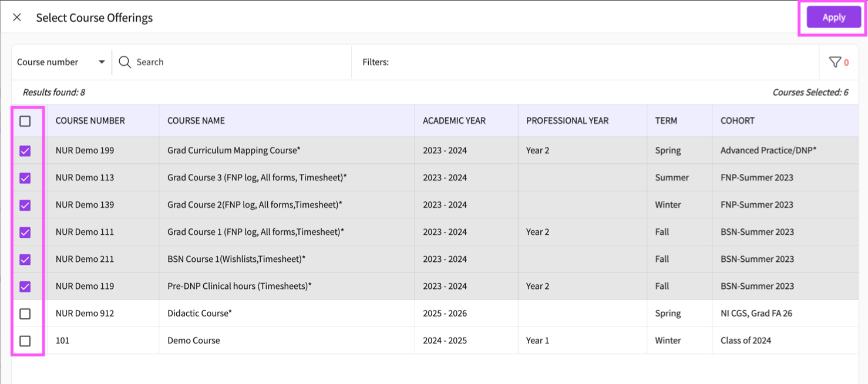Uncheck the NUR Demo 199 checkbox

(x=25, y=151)
